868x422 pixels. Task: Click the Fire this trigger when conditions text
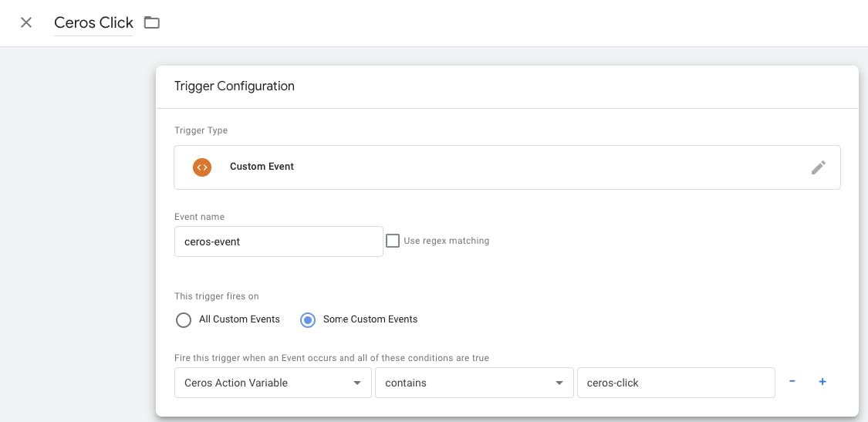(x=332, y=358)
